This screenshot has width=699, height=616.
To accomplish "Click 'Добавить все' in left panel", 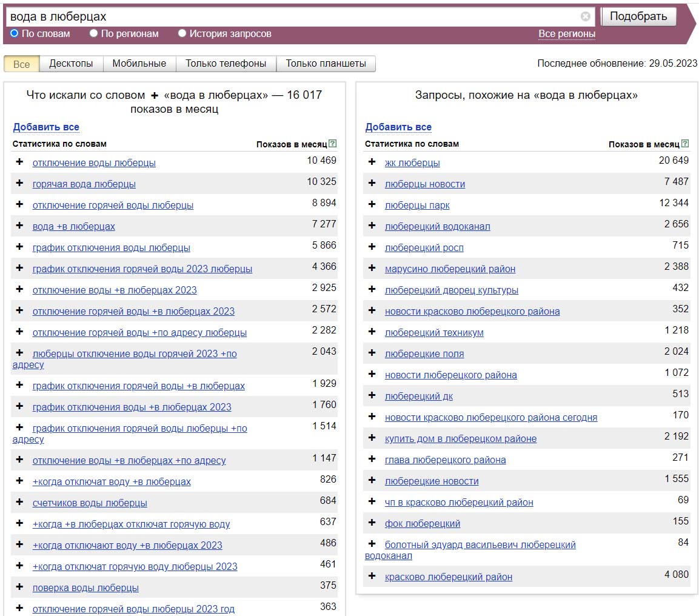I will coord(46,127).
